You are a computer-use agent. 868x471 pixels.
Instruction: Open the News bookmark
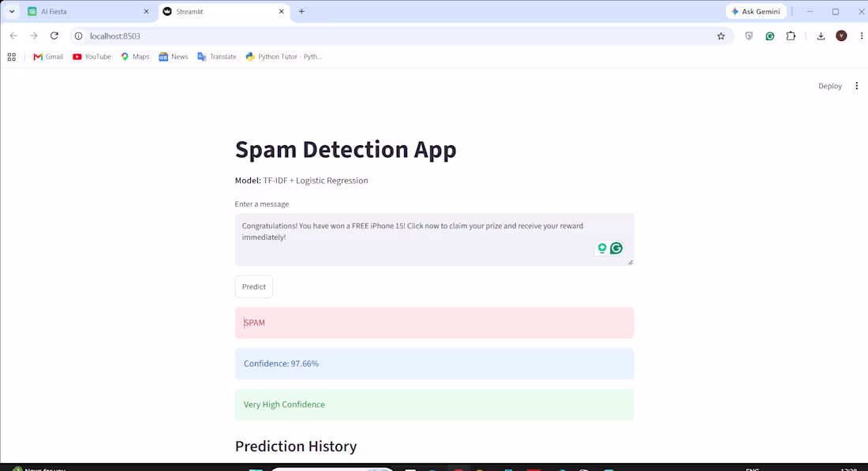pos(174,57)
